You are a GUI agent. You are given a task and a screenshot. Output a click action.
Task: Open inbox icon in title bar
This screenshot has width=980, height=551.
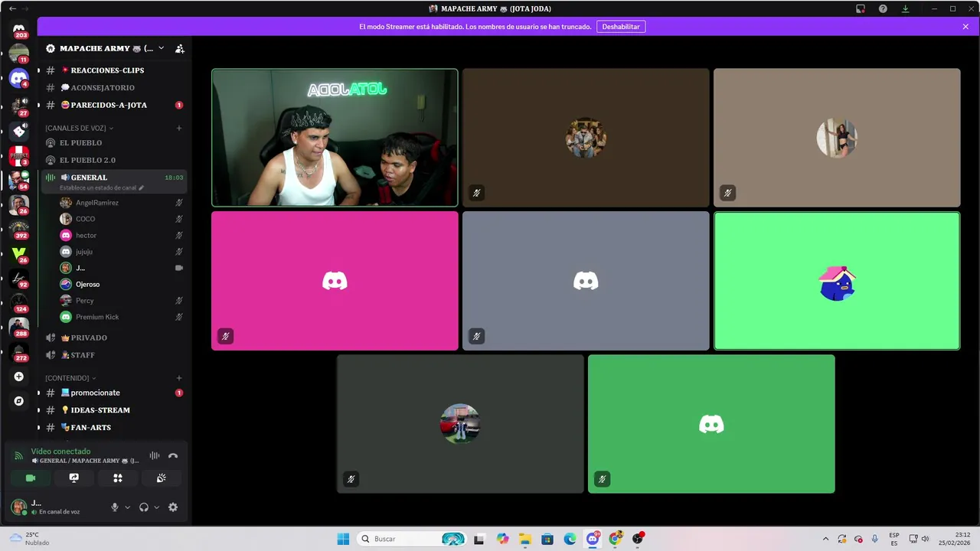[x=861, y=8]
